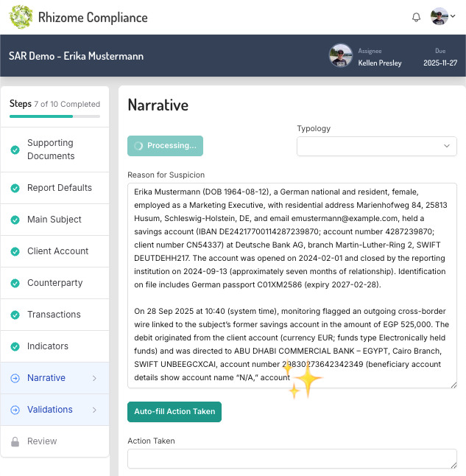Click the Narrative step arrow-circle icon

click(15, 378)
